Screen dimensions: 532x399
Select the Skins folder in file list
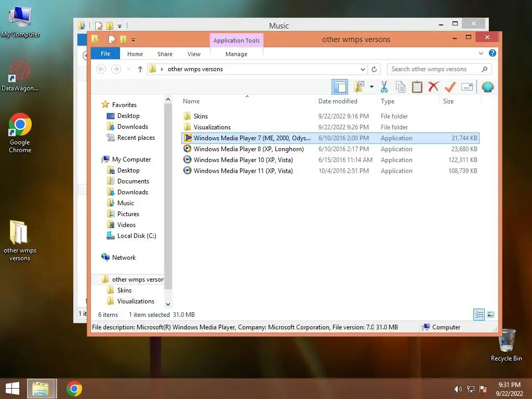331,116
